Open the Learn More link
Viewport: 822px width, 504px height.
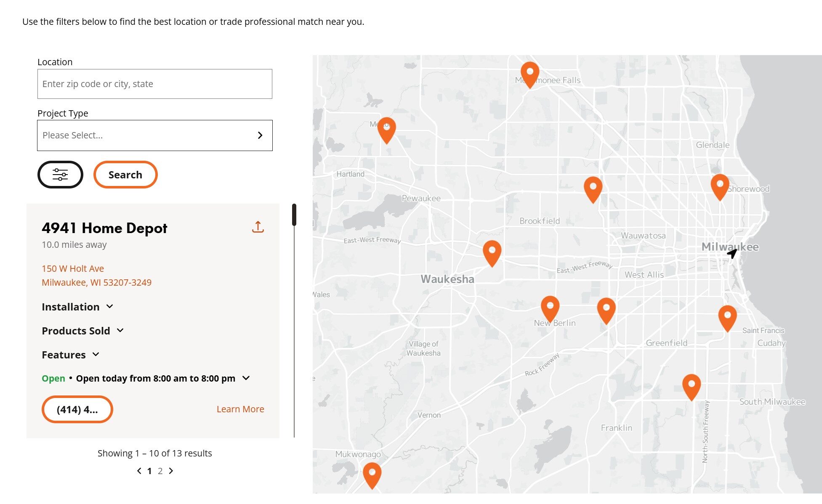(240, 409)
